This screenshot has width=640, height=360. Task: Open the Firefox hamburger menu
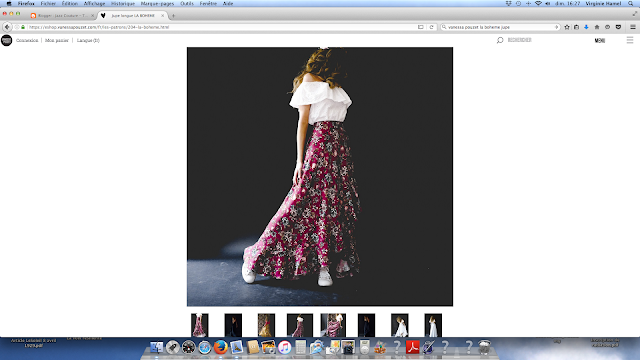(x=633, y=27)
